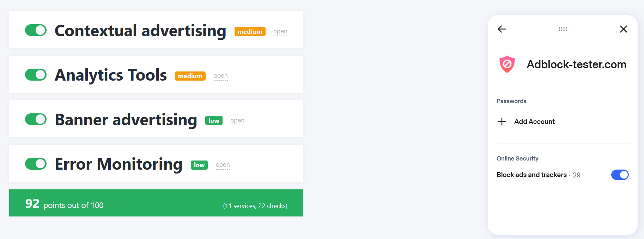This screenshot has width=644, height=239.
Task: Open details for Contextual advertising
Action: (280, 31)
